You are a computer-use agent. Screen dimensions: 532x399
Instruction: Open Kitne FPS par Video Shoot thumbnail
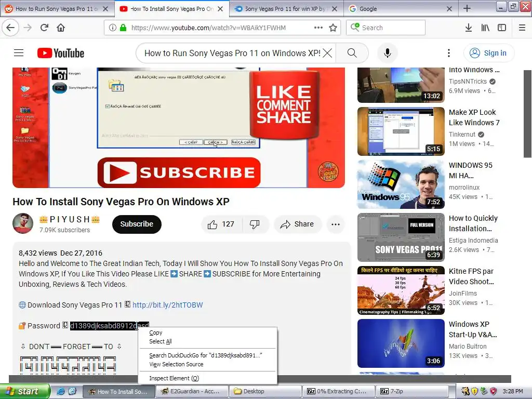(x=401, y=290)
